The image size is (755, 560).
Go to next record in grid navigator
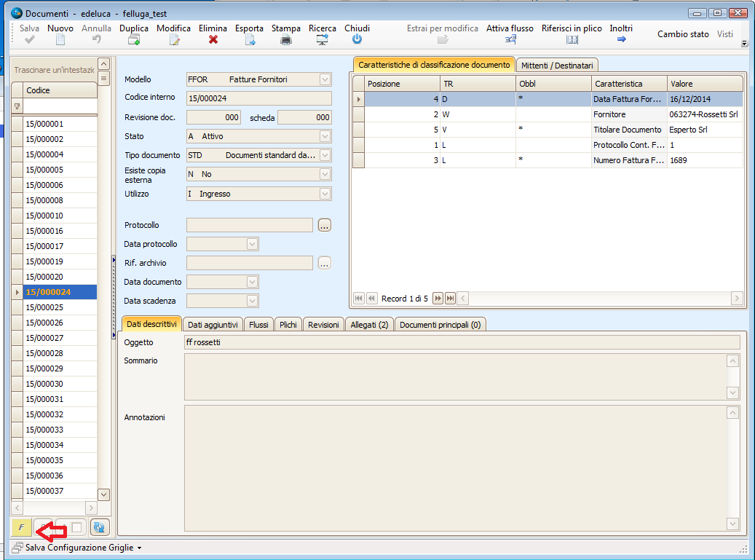click(438, 298)
